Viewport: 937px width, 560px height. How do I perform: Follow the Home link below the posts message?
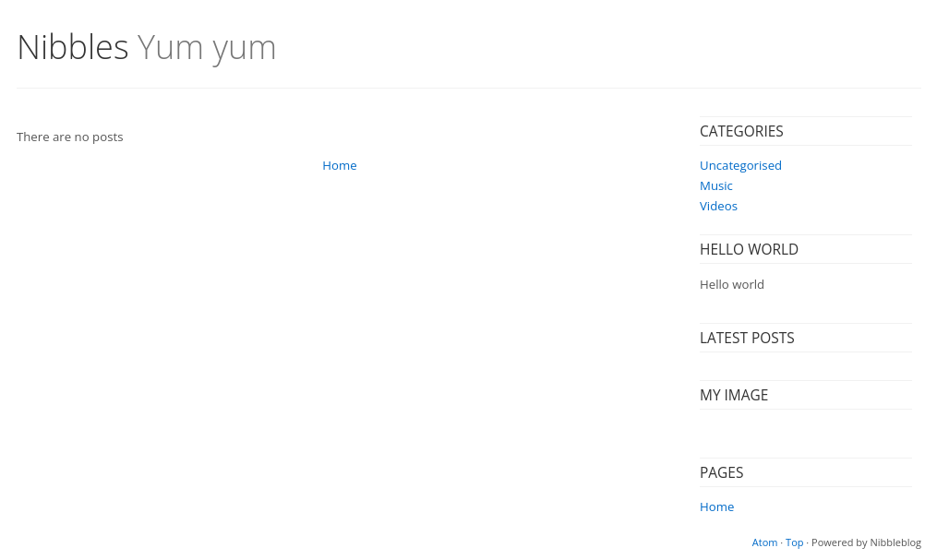[340, 165]
